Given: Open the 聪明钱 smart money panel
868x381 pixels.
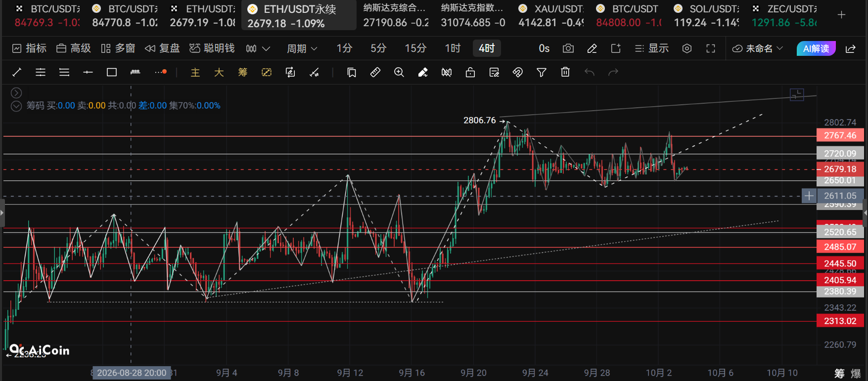Looking at the screenshot, I should pos(212,48).
